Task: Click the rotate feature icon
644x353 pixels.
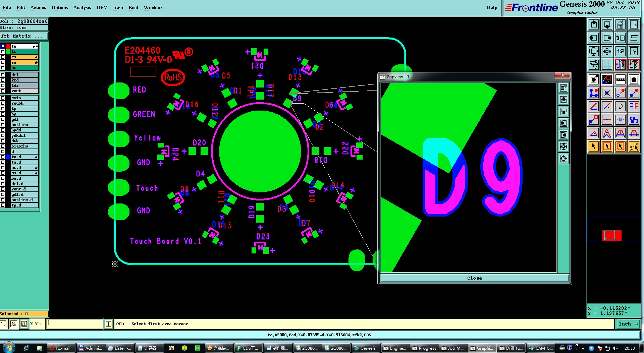Action: (x=621, y=107)
